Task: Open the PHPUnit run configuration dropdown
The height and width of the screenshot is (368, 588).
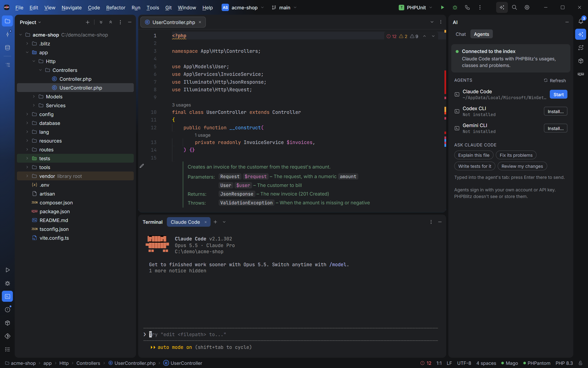Action: pyautogui.click(x=416, y=8)
